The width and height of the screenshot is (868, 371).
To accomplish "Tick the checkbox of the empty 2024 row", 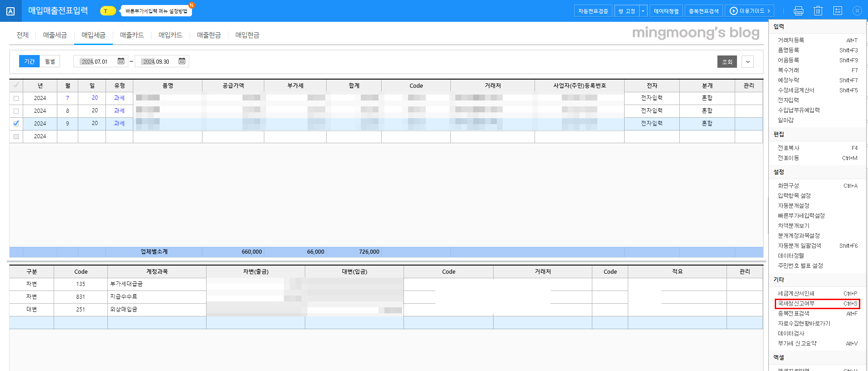I will pos(16,136).
